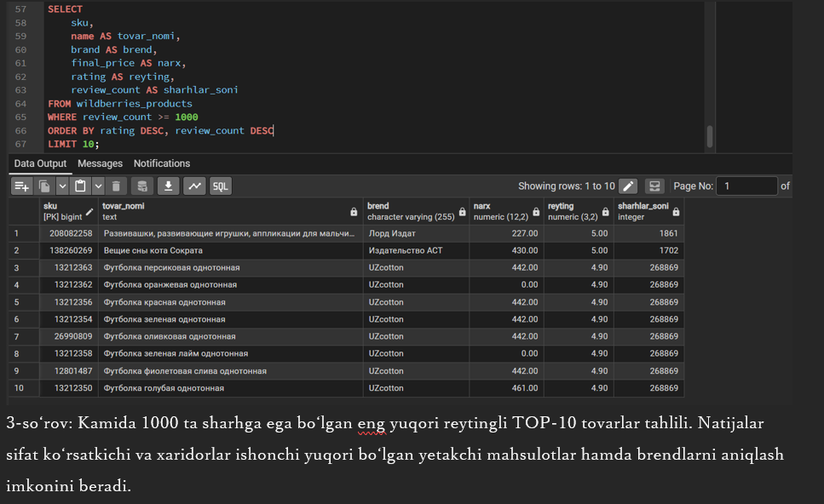The image size is (824, 504).
Task: Click the 'Издательство АСТ' brand cell
Action: click(416, 250)
